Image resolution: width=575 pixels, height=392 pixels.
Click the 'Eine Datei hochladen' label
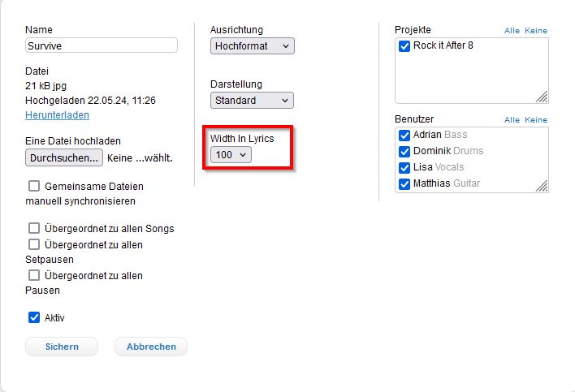73,141
